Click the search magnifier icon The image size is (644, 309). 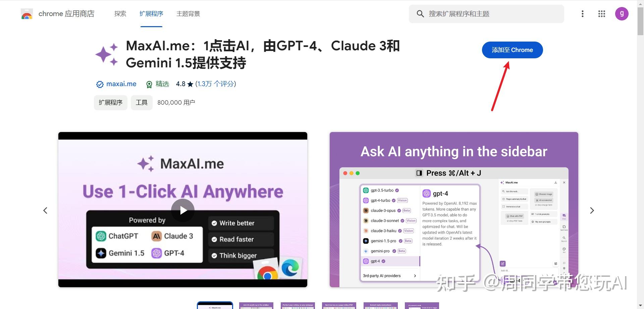pyautogui.click(x=420, y=14)
